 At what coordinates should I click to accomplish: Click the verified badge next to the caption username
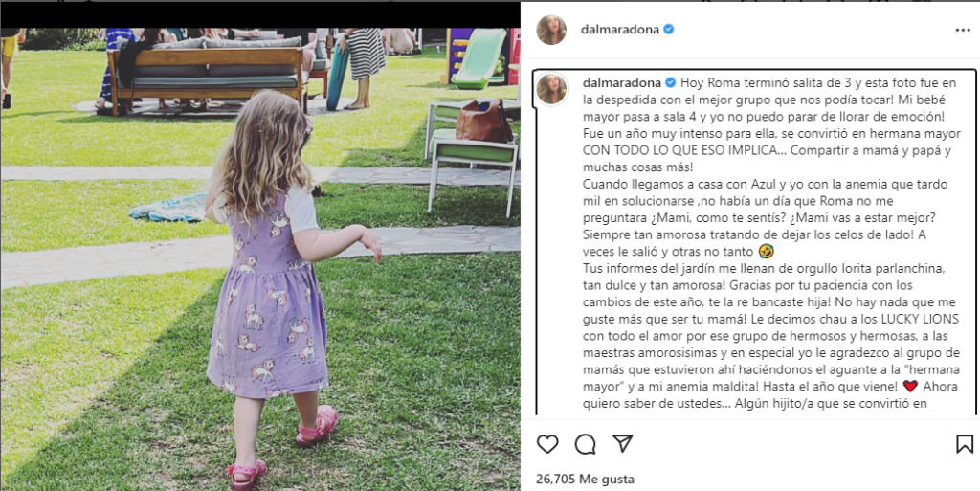click(x=670, y=82)
